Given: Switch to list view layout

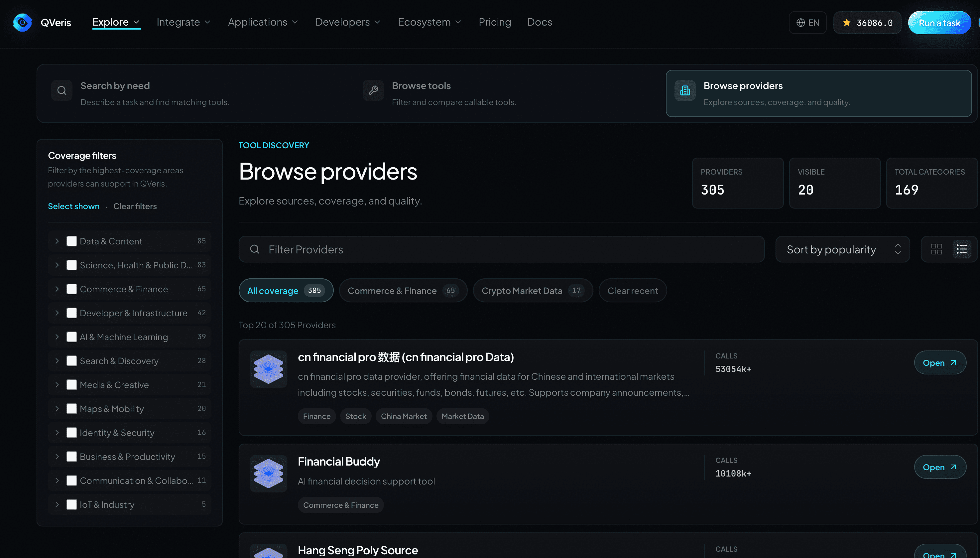Looking at the screenshot, I should tap(962, 249).
